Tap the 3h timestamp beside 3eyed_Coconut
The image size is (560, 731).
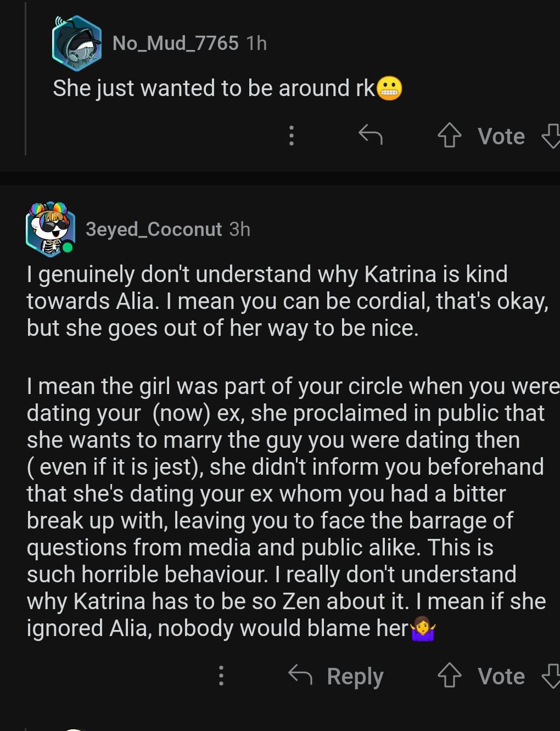click(x=239, y=229)
